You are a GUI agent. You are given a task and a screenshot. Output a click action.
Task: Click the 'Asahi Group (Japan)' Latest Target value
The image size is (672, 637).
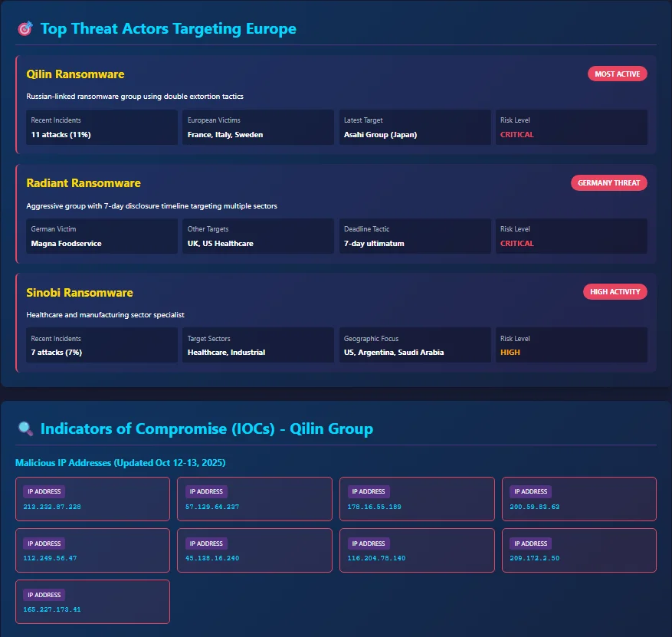pos(380,135)
